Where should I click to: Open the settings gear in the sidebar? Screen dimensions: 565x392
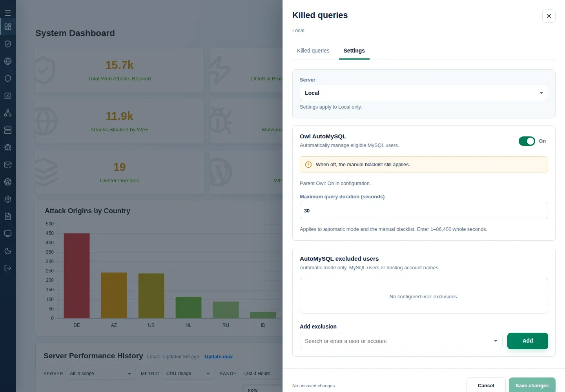click(7, 199)
